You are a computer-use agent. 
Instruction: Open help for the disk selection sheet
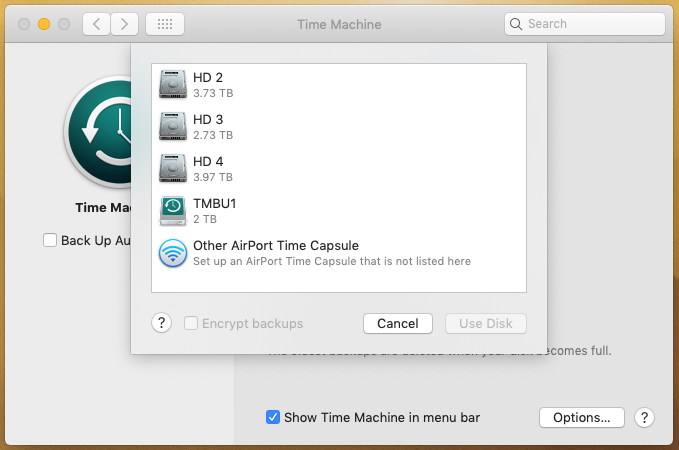pos(162,323)
